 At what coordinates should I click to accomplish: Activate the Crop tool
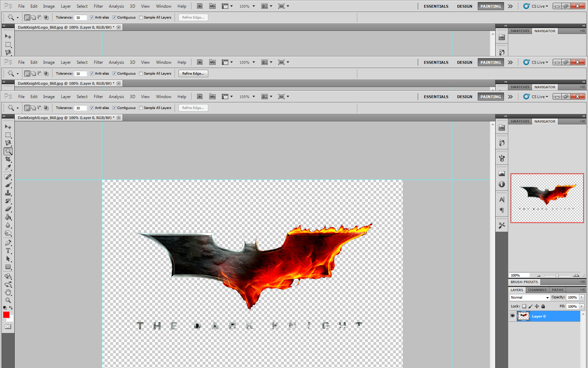point(8,159)
